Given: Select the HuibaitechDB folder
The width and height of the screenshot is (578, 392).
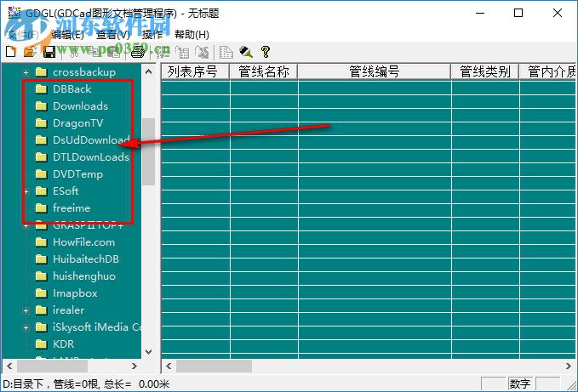Looking at the screenshot, I should (x=86, y=259).
